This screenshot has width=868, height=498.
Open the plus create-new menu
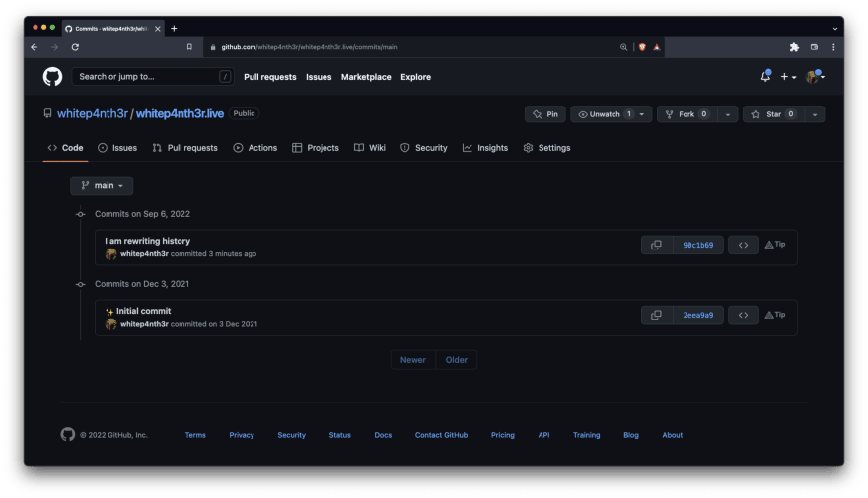point(788,77)
